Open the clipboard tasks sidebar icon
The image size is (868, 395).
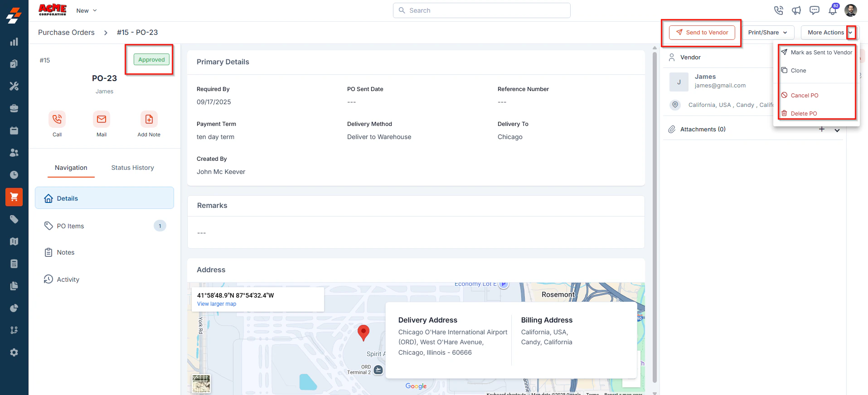point(14,64)
